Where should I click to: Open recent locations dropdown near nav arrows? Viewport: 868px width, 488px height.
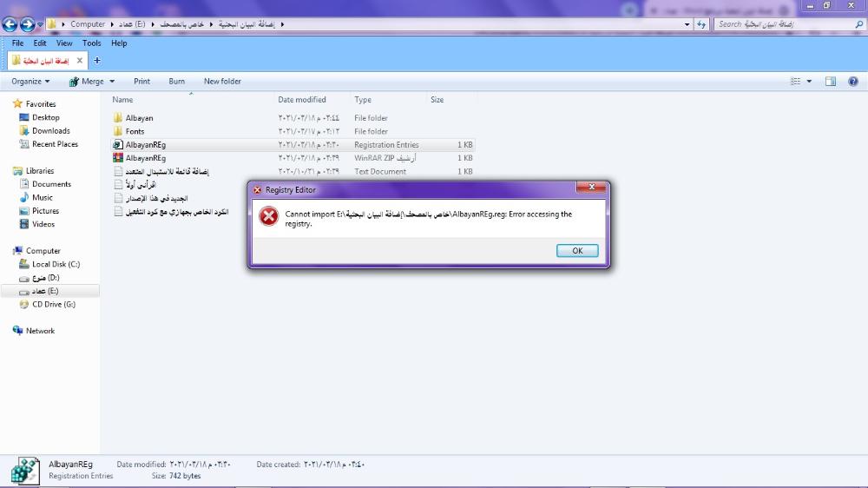coord(40,24)
